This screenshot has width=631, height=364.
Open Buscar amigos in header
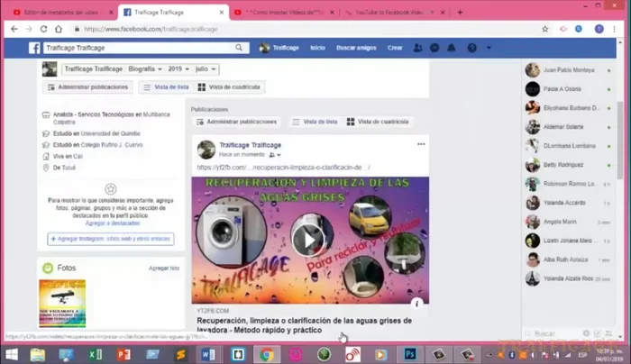point(356,48)
